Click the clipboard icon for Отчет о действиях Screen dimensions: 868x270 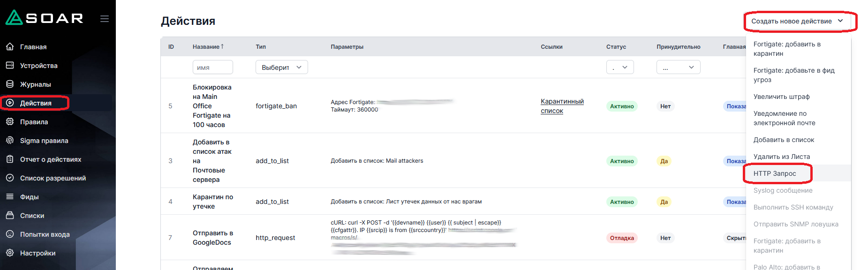[x=10, y=159]
